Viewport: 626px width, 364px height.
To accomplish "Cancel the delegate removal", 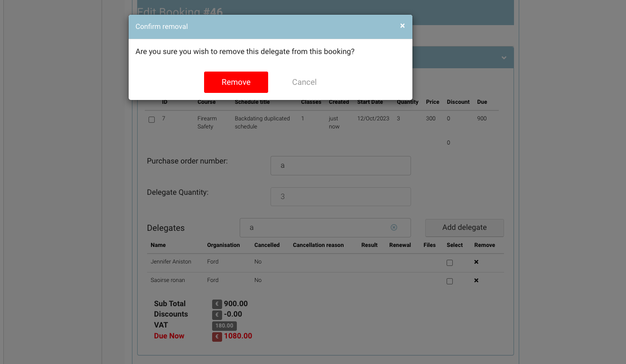I will click(x=304, y=82).
